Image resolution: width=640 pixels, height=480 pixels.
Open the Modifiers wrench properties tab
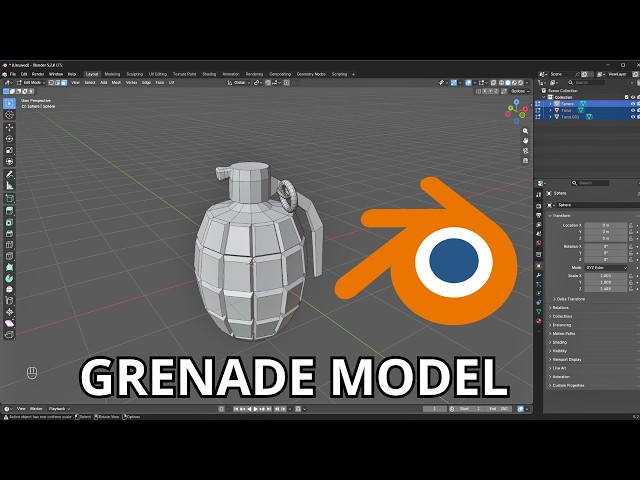pyautogui.click(x=539, y=275)
